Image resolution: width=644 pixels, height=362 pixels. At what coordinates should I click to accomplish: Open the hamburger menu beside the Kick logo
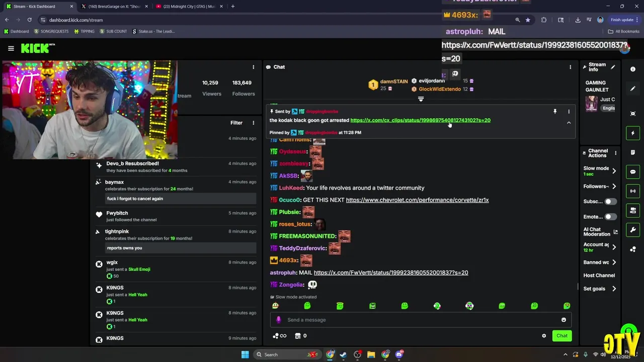click(x=11, y=48)
